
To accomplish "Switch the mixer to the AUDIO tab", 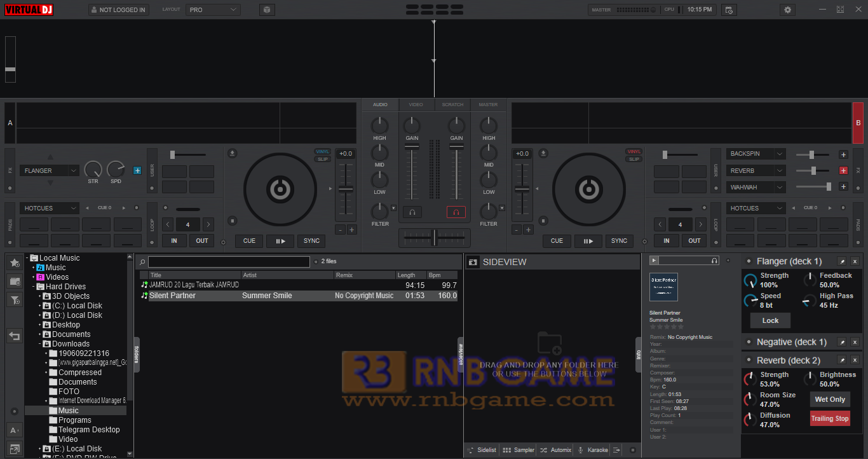I will coord(380,104).
